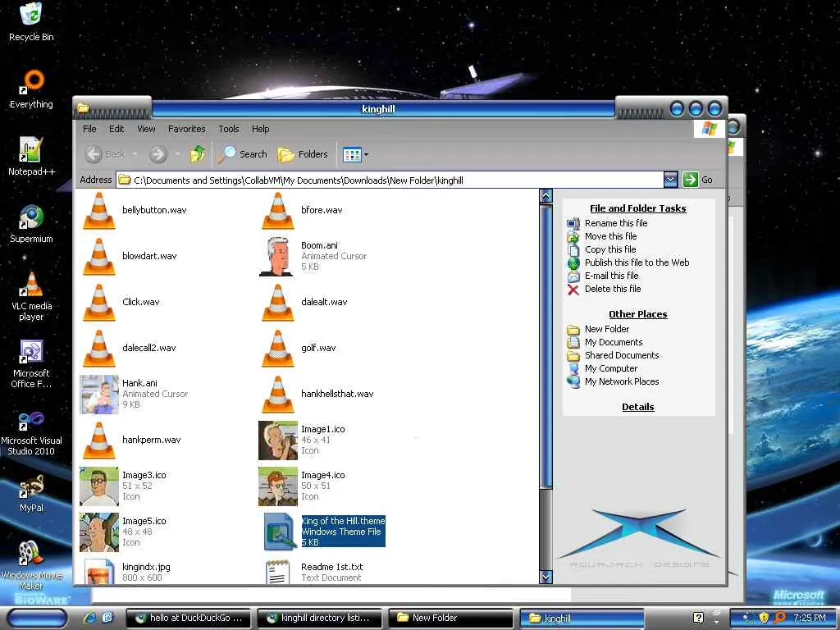
Task: Select the bfore.wav cone icon
Action: click(277, 211)
